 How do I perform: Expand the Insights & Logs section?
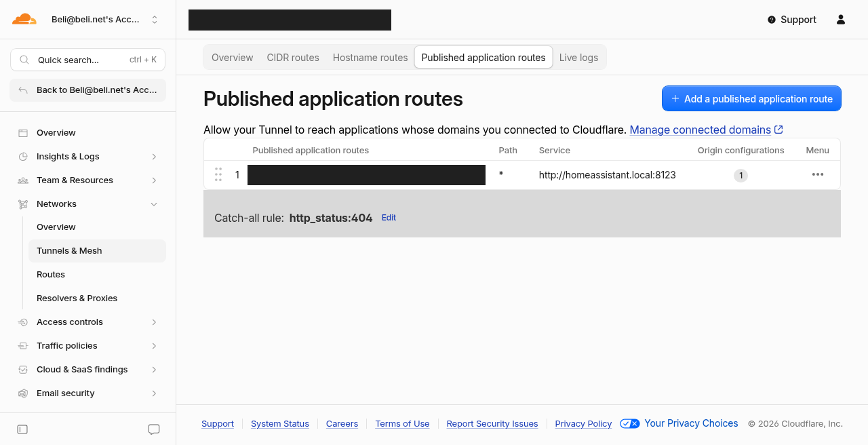point(154,157)
